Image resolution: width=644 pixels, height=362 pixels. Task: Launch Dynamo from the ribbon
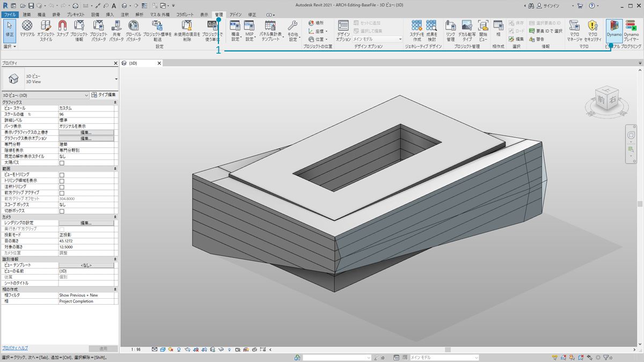coord(614,30)
